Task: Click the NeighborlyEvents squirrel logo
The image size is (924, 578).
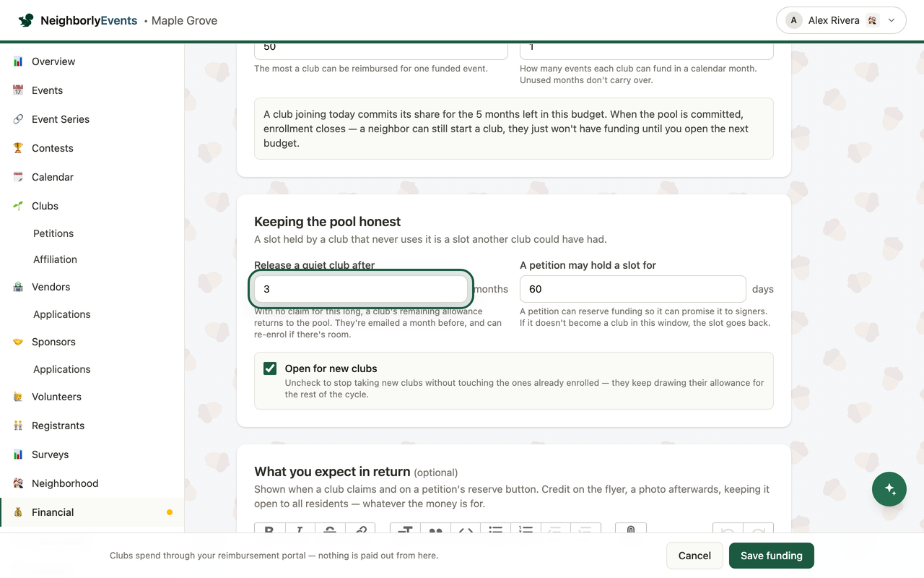Action: (26, 20)
